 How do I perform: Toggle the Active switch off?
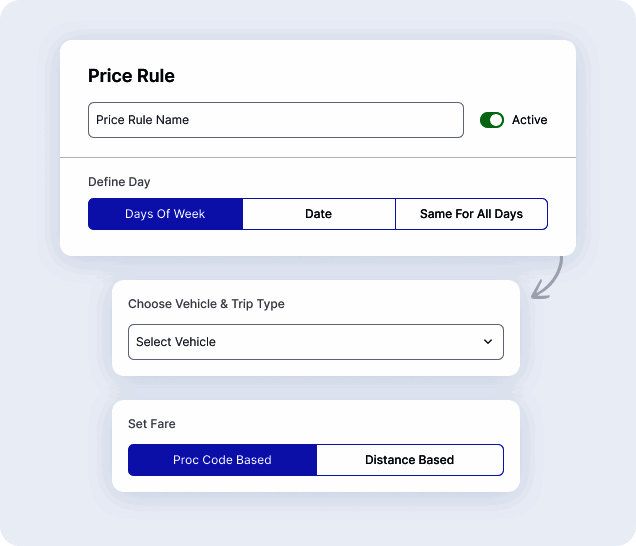[491, 120]
